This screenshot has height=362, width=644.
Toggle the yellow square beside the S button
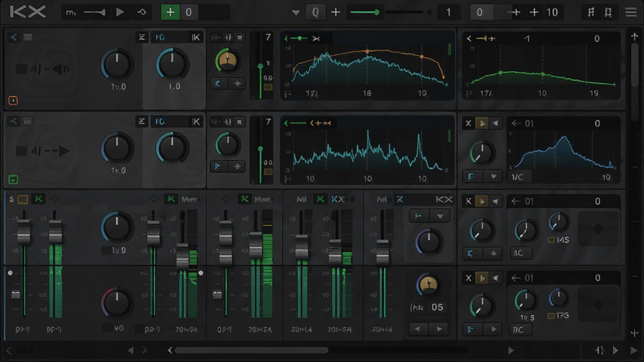pos(23,199)
